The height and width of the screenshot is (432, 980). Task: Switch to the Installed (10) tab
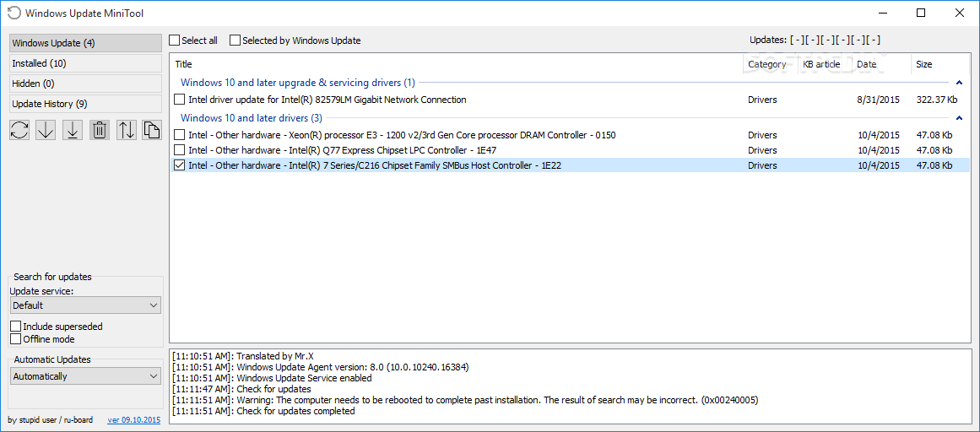coord(85,63)
